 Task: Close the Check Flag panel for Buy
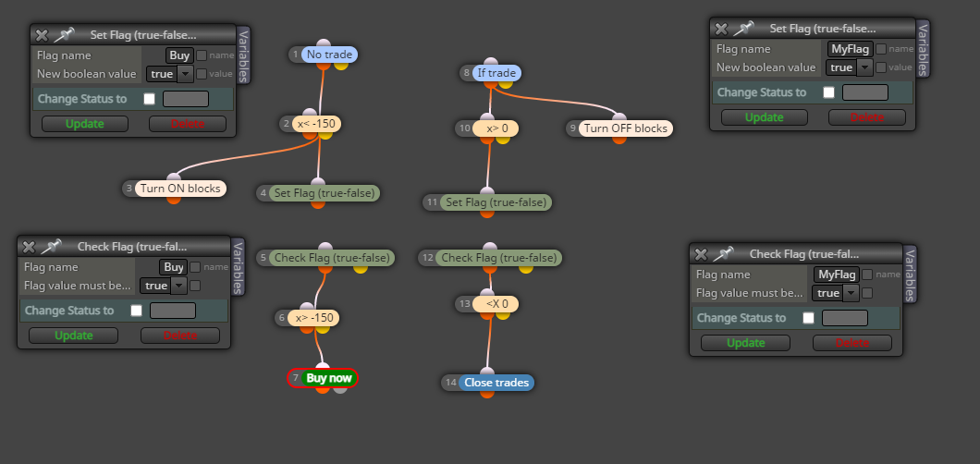pos(28,247)
